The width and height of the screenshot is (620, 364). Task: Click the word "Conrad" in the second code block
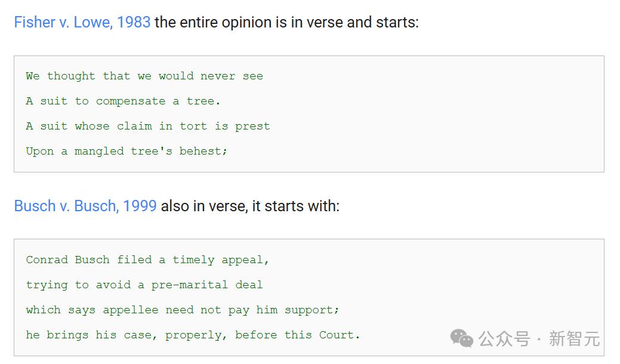[47, 260]
